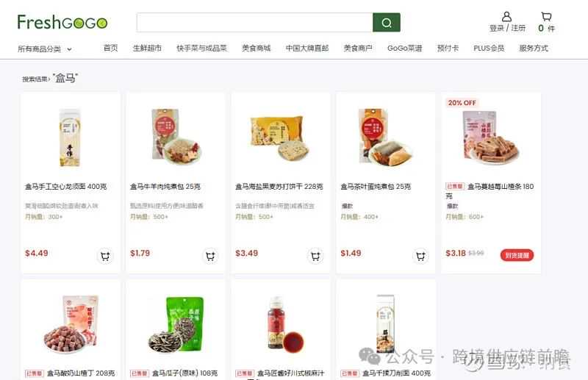
Task: Open the user account login icon
Action: tap(506, 16)
